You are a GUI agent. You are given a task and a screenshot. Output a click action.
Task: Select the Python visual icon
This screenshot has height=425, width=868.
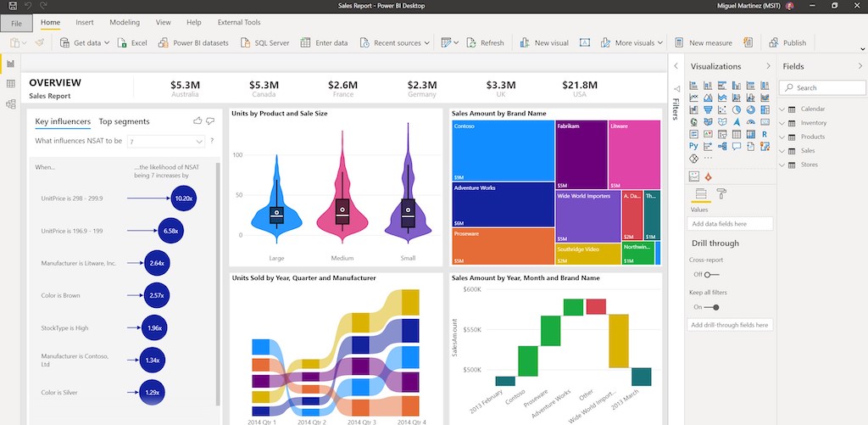point(694,146)
